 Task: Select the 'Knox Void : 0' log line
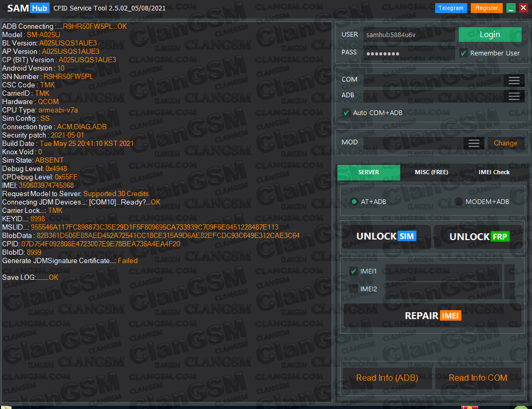pos(22,152)
